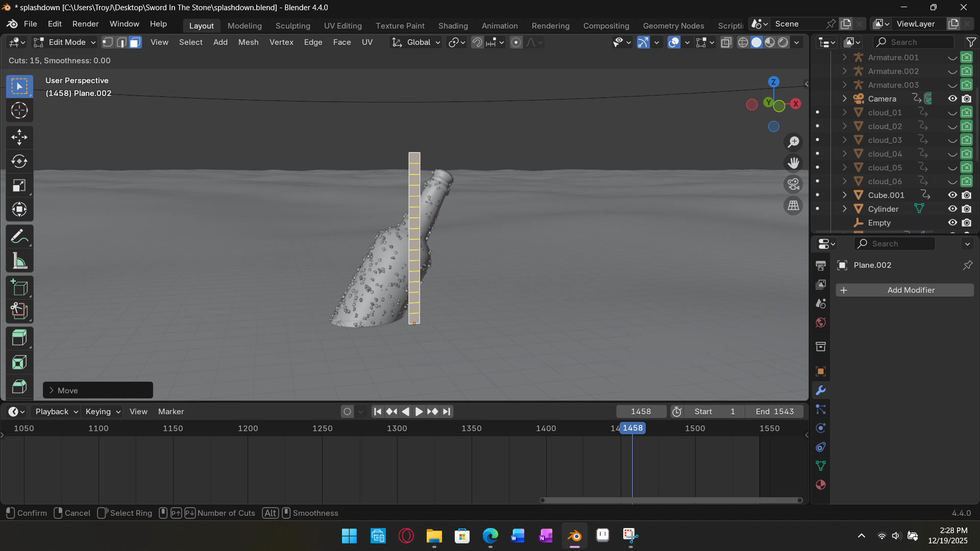
Task: Expand the Cylinder outliner item
Action: click(845, 209)
